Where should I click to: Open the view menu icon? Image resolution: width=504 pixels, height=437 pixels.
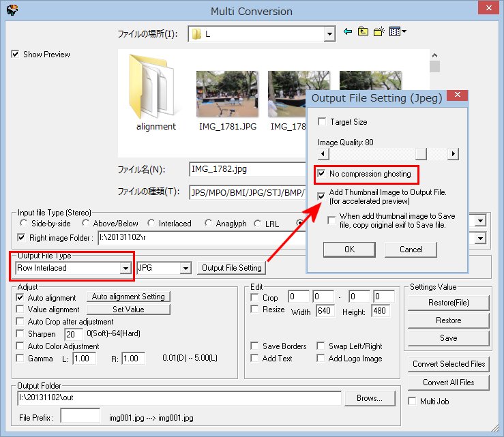click(x=398, y=32)
